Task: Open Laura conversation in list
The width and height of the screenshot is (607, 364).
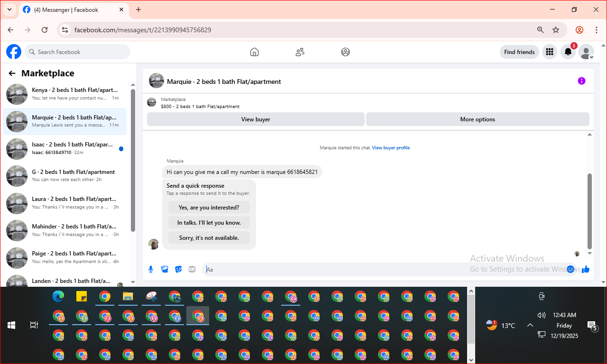Action: coord(65,203)
